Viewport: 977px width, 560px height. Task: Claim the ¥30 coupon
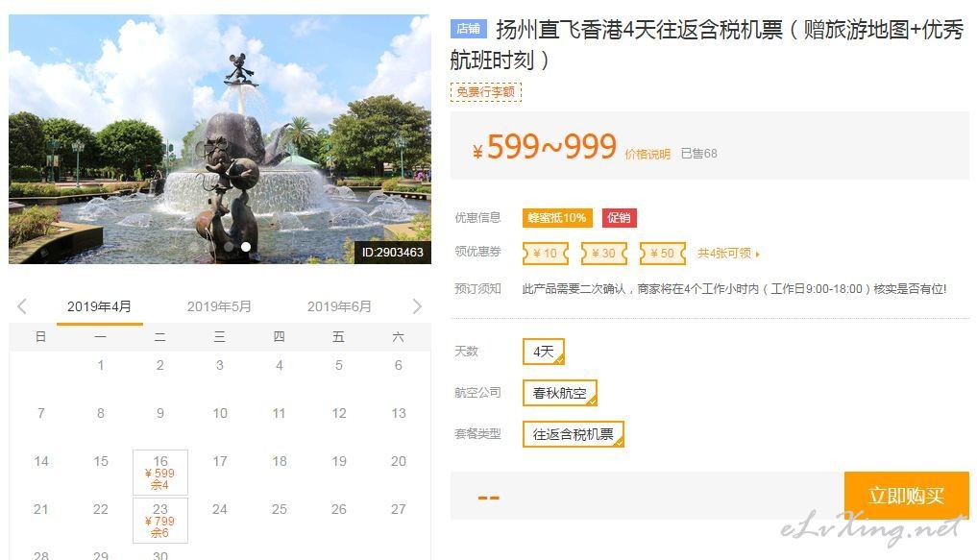[603, 254]
